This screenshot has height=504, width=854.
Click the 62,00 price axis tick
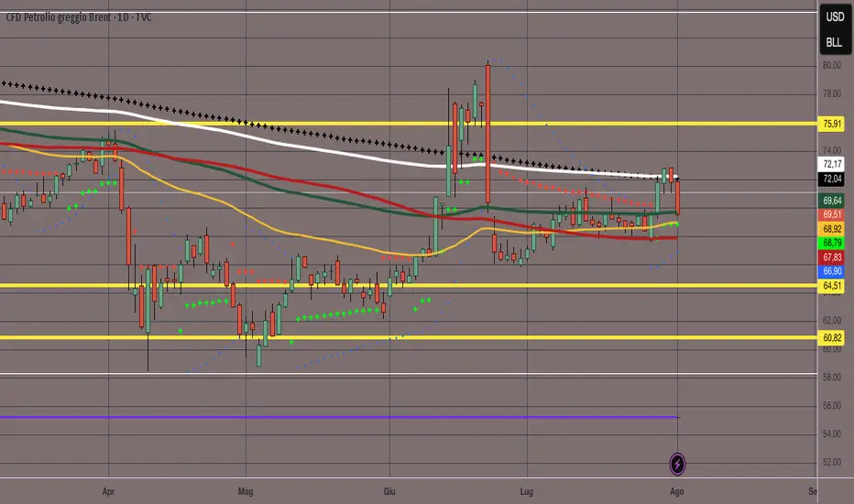(x=832, y=321)
